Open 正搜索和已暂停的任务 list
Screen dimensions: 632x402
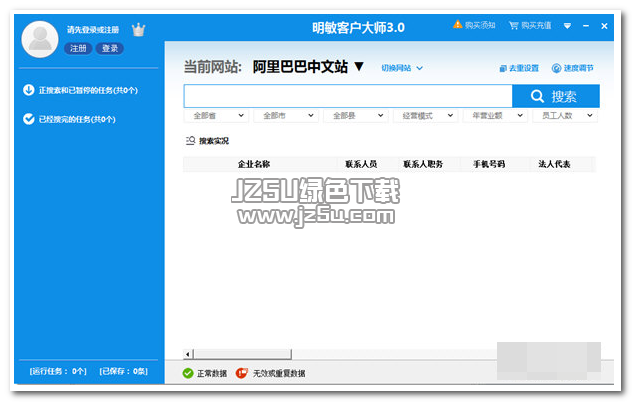click(x=88, y=90)
